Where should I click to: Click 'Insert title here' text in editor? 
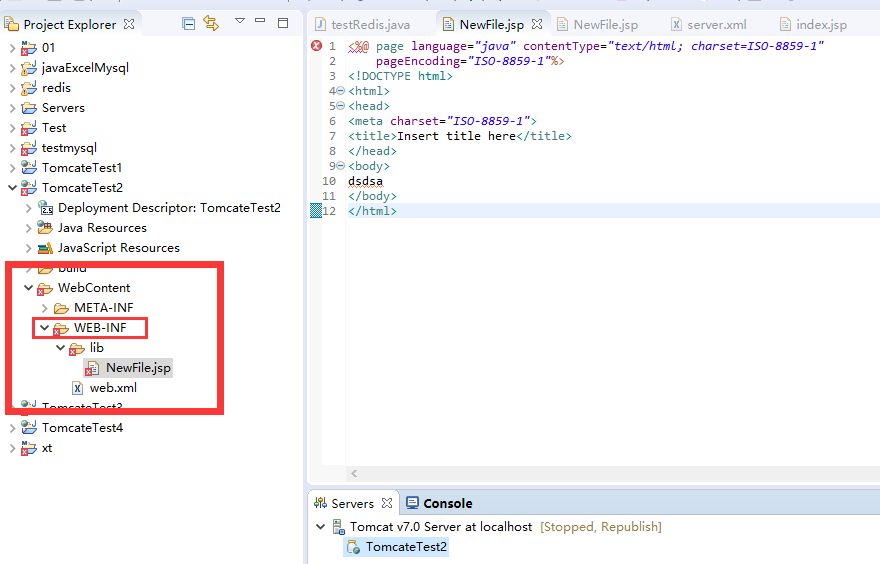click(x=456, y=136)
